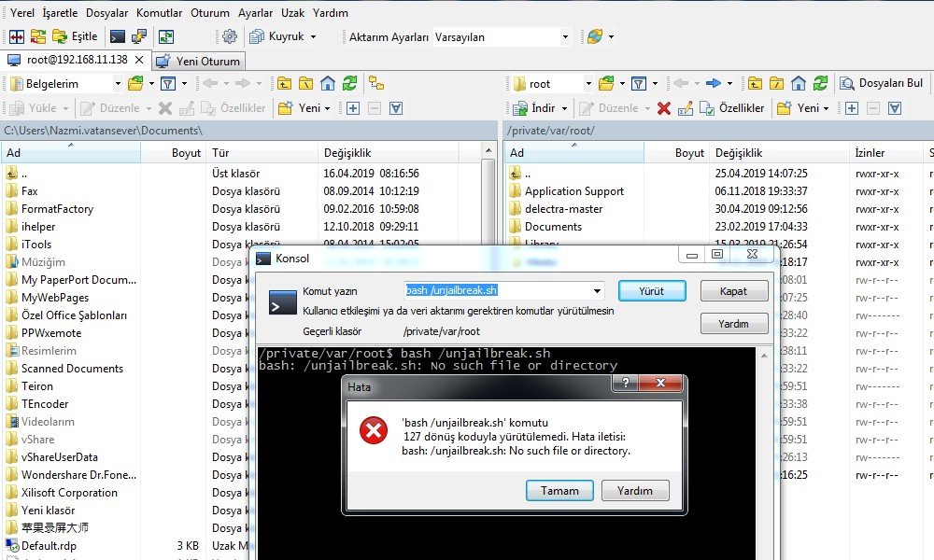Open the remote root directory dropdown
This screenshot has width=934, height=560.
(587, 84)
